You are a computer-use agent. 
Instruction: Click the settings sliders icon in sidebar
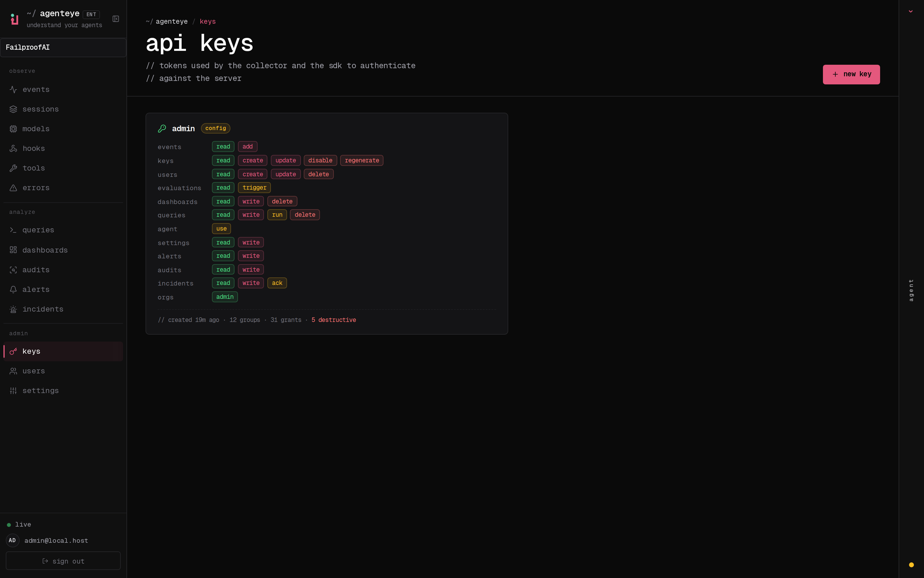click(x=13, y=391)
